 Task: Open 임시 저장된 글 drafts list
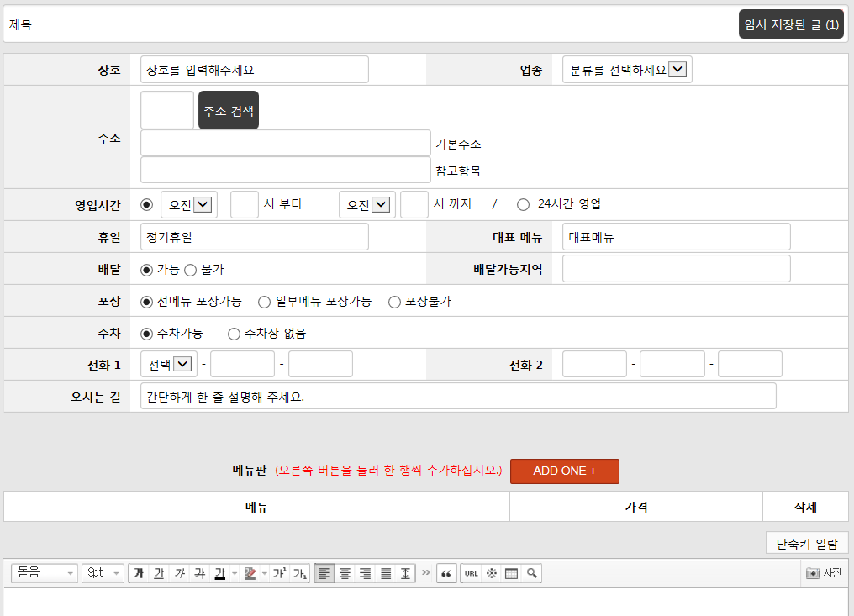[x=791, y=24]
